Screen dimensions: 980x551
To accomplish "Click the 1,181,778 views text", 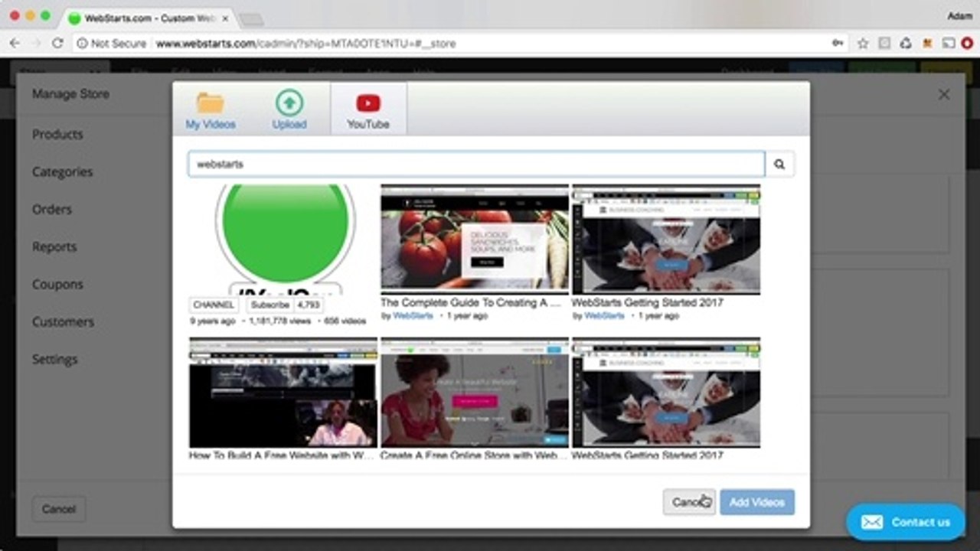I will [282, 321].
